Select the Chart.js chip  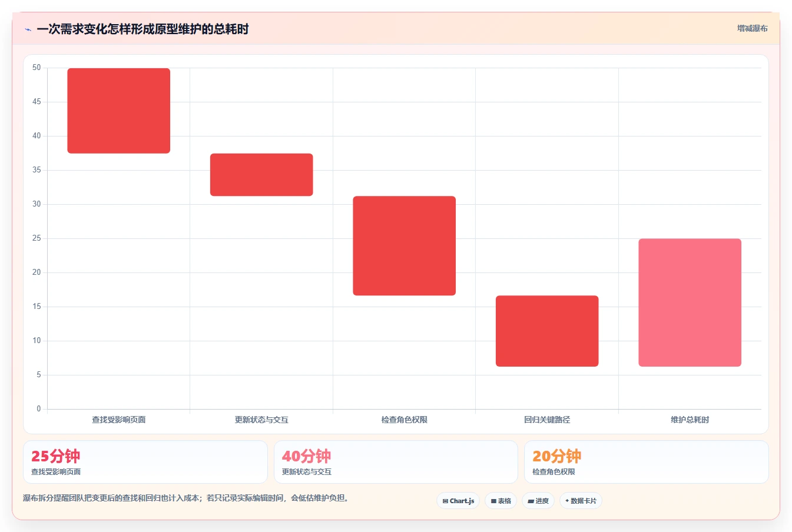[x=458, y=501]
